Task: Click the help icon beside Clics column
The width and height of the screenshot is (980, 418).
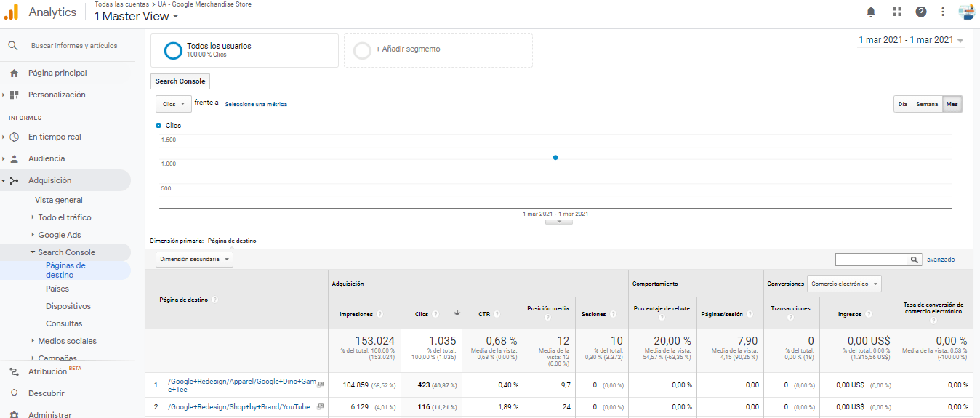Action: point(435,315)
